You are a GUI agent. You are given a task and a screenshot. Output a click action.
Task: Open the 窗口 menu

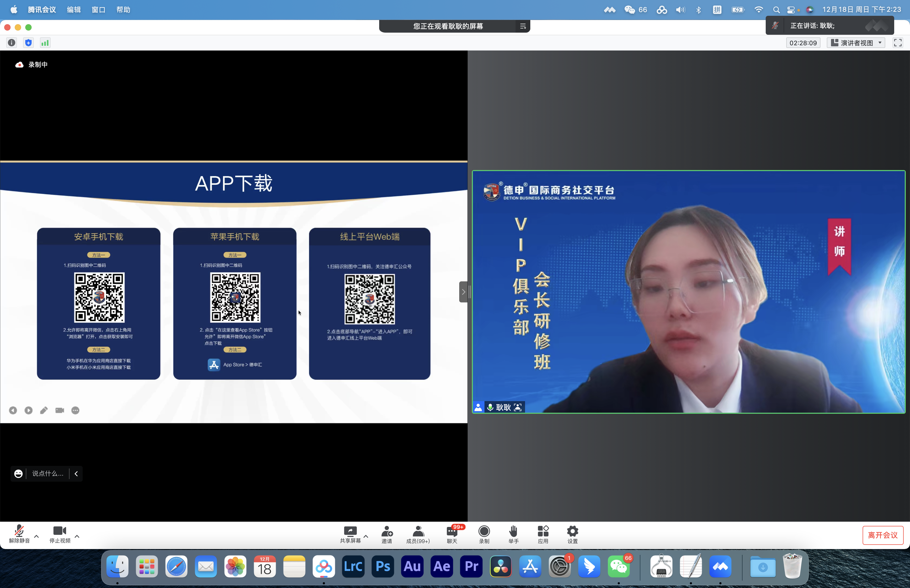98,9
